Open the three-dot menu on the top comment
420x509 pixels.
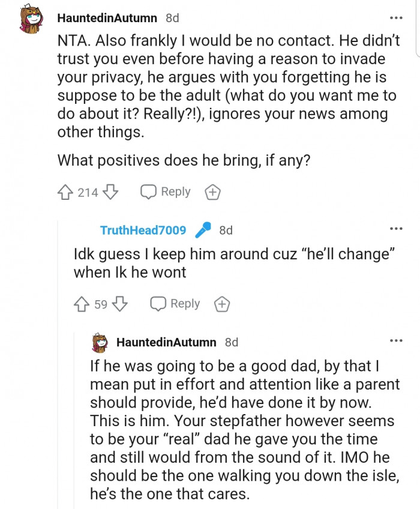coord(395,18)
